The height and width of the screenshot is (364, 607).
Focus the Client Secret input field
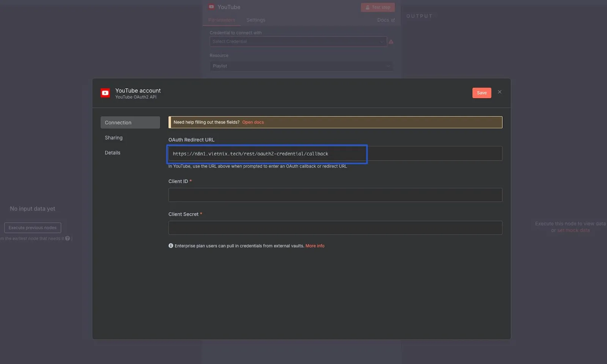[335, 227]
